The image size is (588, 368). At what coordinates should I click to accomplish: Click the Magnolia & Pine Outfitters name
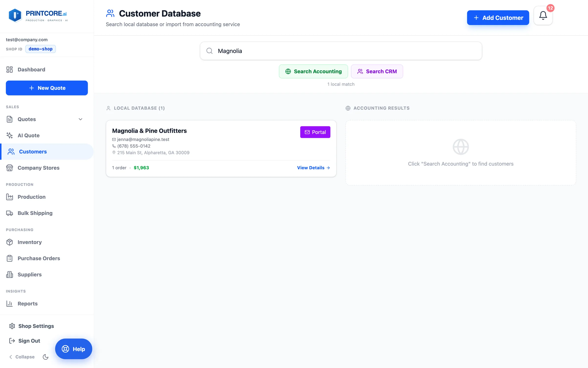[x=149, y=131]
